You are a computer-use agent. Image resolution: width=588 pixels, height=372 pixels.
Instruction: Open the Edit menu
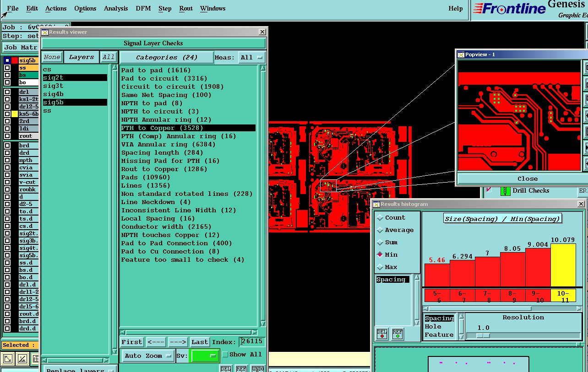pyautogui.click(x=32, y=8)
